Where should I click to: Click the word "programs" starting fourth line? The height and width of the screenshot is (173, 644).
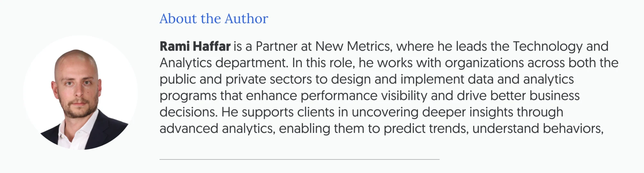point(188,96)
